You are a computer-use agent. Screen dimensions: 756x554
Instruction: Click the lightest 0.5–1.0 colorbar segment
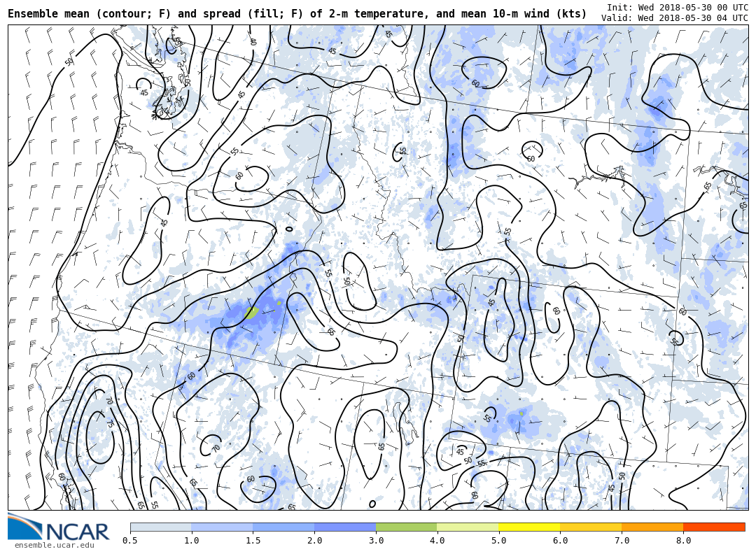[160, 527]
